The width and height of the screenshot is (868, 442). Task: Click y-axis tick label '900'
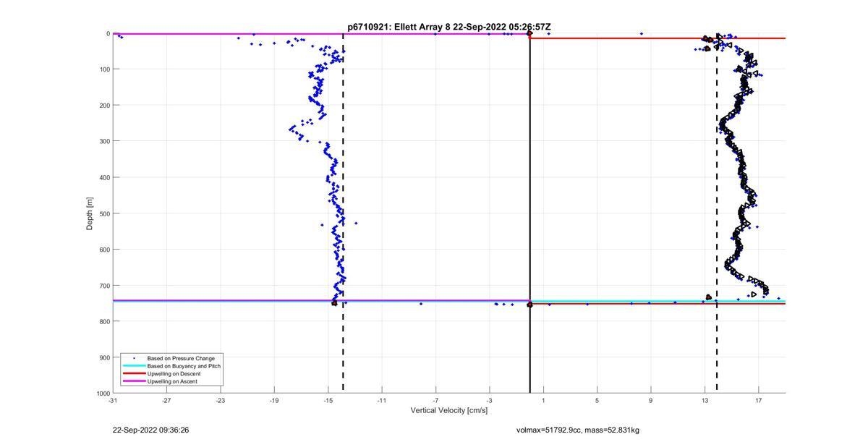[x=104, y=357]
